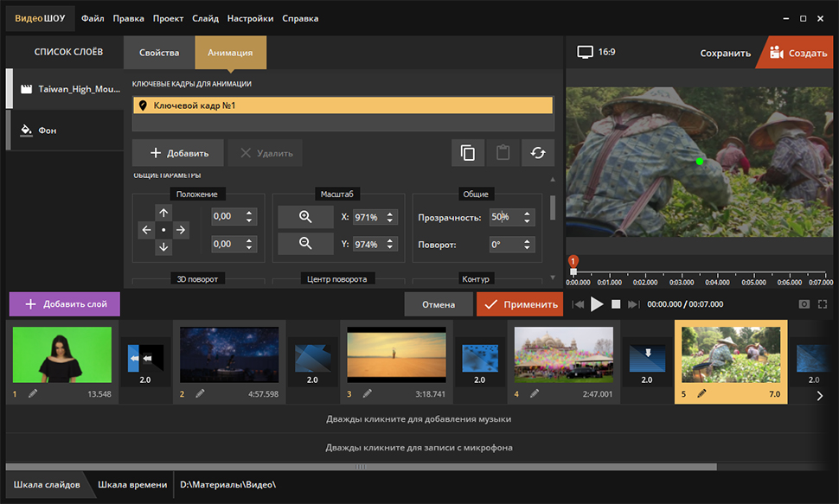Click the 16:9 aspect ratio monitor icon
This screenshot has width=839, height=504.
tap(585, 52)
